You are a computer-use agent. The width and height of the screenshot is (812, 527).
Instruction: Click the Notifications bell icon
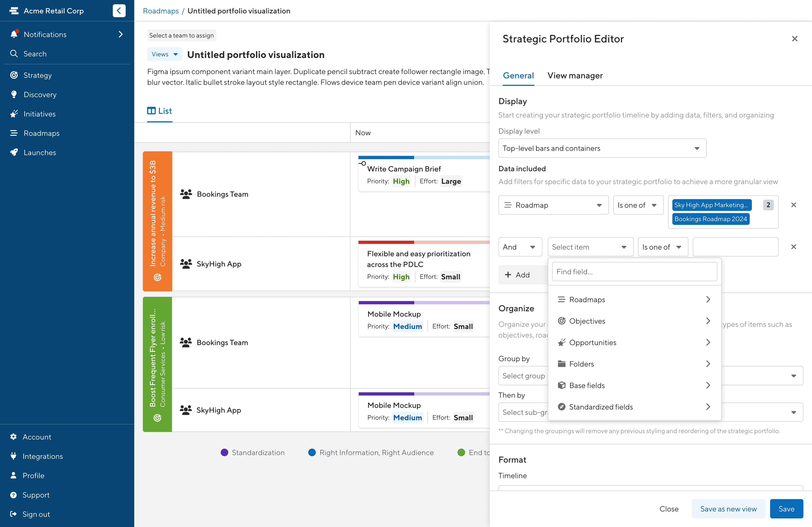pos(14,34)
